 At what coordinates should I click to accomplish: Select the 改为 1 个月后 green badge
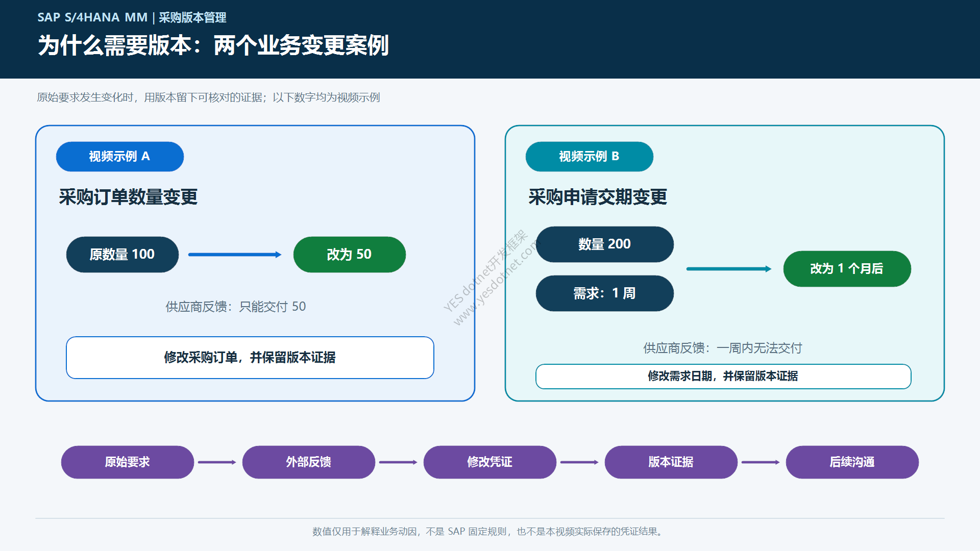tap(847, 269)
